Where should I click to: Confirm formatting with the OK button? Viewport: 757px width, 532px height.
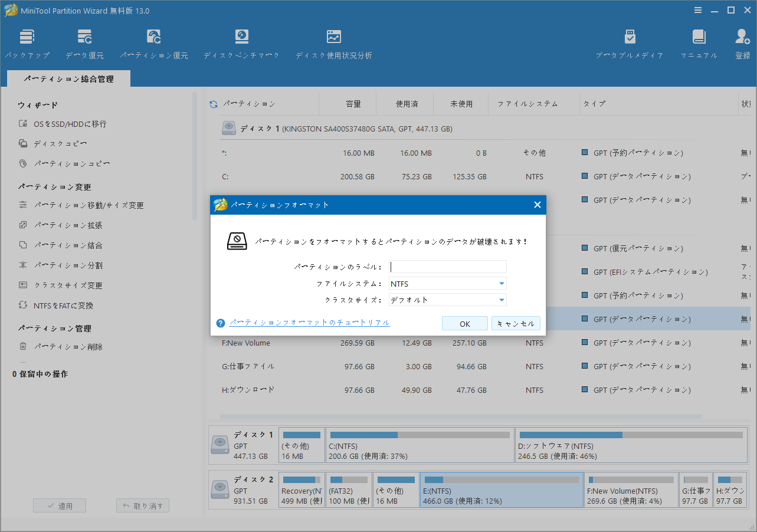coord(464,323)
